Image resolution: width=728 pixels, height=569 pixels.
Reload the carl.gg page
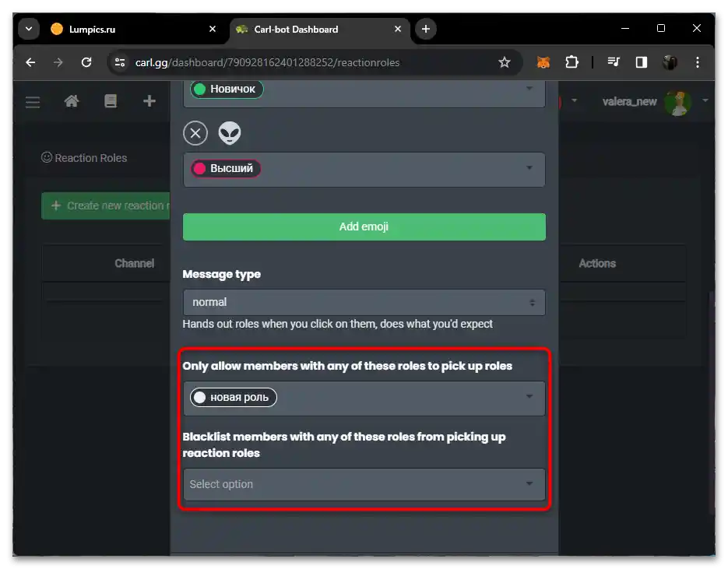pyautogui.click(x=86, y=62)
